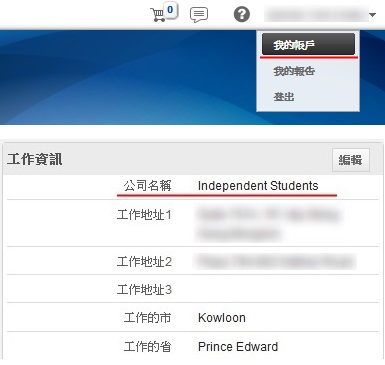Select the Independent Students company value
Image resolution: width=385 pixels, height=365 pixels.
tap(258, 186)
